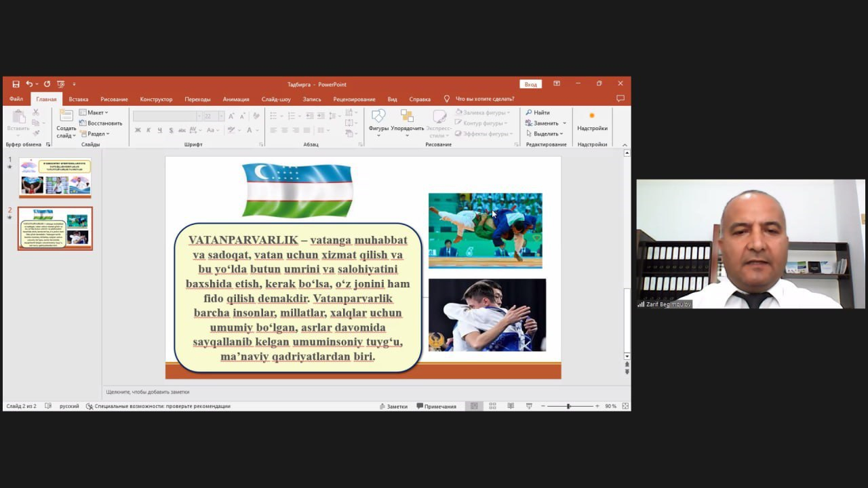
Task: Open the Переходы tab
Action: 197,99
